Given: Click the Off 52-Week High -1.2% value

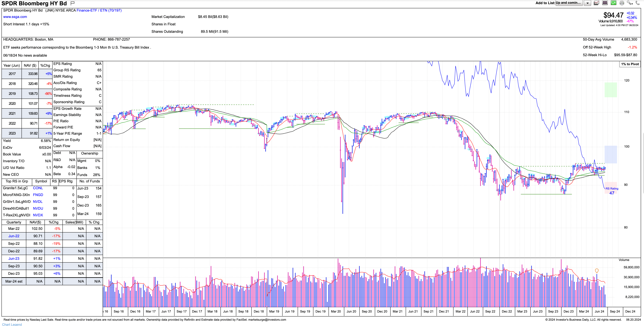Looking at the screenshot, I should coord(632,47).
